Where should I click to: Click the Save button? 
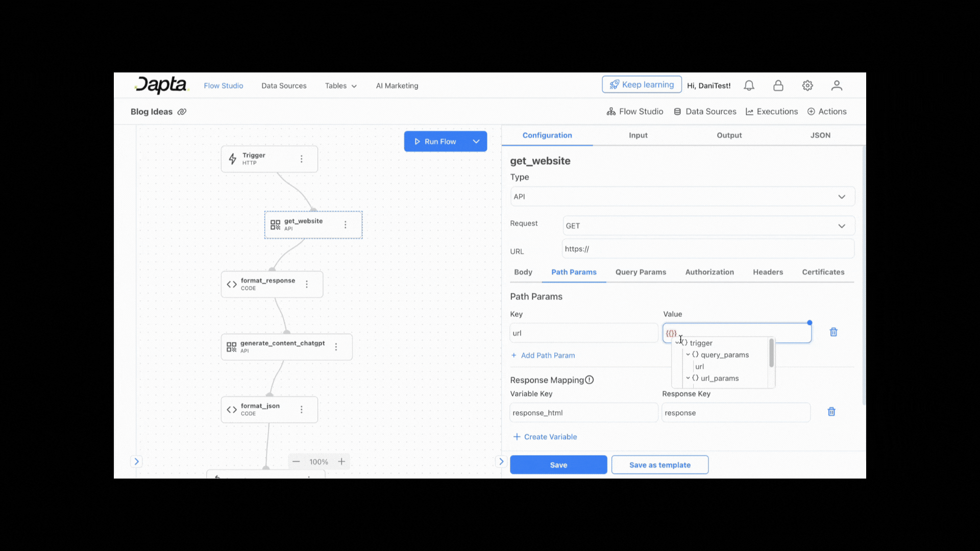[558, 465]
